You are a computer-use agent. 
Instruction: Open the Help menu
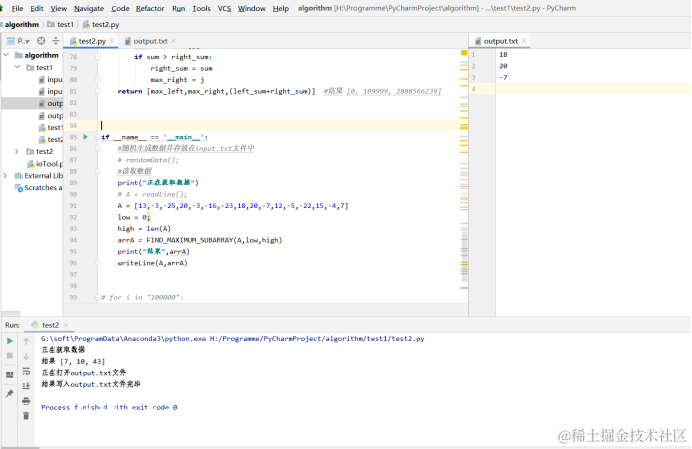coord(281,8)
